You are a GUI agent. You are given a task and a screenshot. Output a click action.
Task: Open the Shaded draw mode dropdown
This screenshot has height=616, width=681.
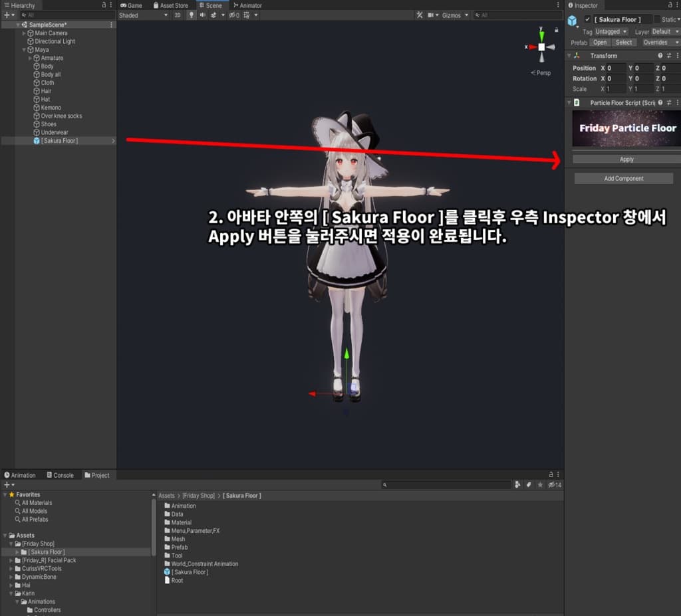(x=143, y=15)
